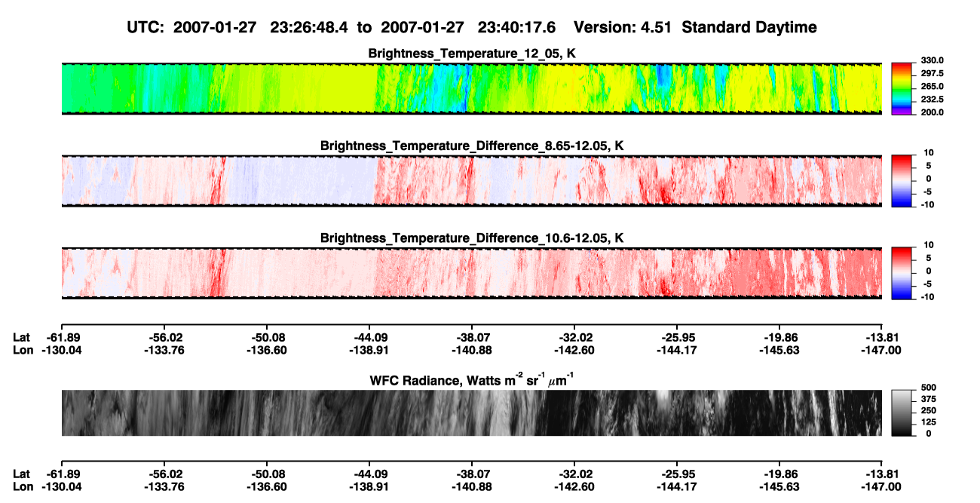The image size is (980, 503).
Task: Select the Brightness_Temperature_12_05 image strip
Action: click(x=471, y=88)
